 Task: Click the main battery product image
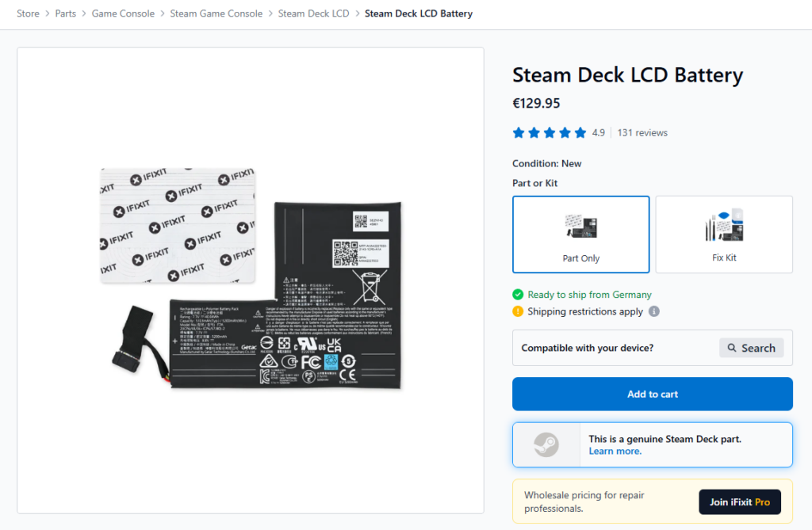tap(251, 280)
